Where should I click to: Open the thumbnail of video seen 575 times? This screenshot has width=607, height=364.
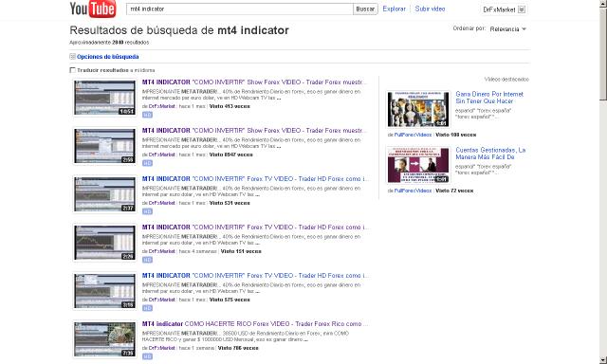104,291
